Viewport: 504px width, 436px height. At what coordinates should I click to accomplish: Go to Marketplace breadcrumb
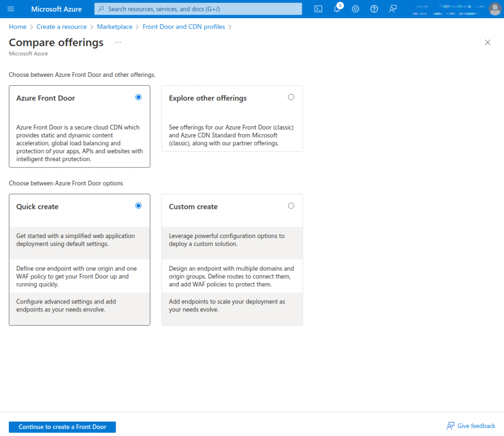pos(114,27)
